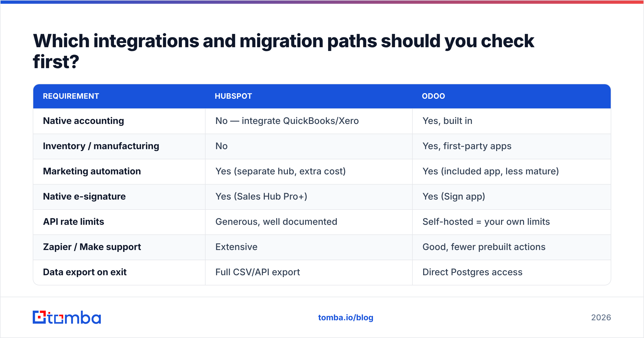Click 'Inventory / manufacturing' row label
Viewport: 644px width, 338px height.
[x=101, y=146]
